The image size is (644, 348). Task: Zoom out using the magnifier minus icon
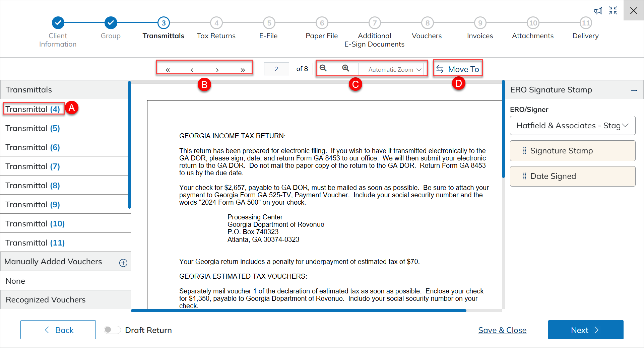pyautogui.click(x=323, y=68)
